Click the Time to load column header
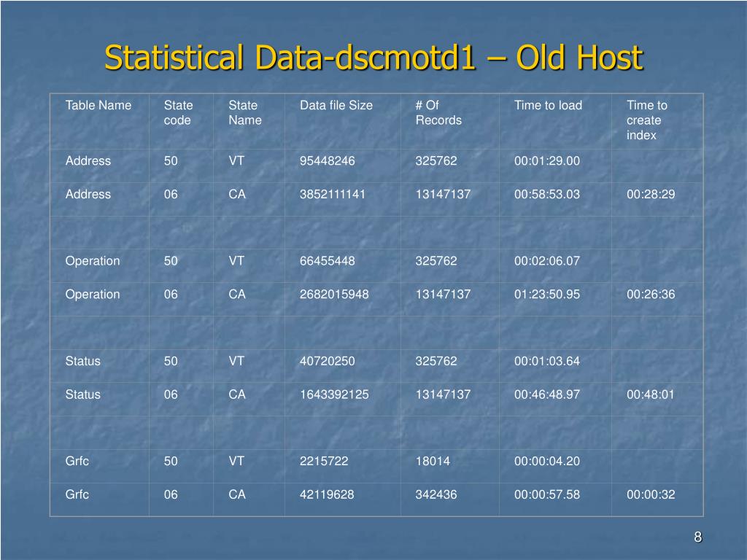The height and width of the screenshot is (560, 747). pyautogui.click(x=548, y=105)
